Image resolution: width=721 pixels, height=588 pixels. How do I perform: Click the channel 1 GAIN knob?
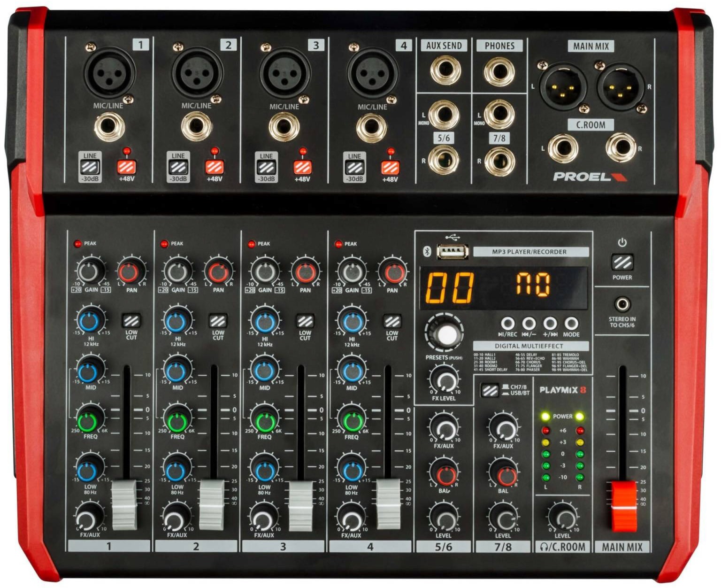coord(91,271)
